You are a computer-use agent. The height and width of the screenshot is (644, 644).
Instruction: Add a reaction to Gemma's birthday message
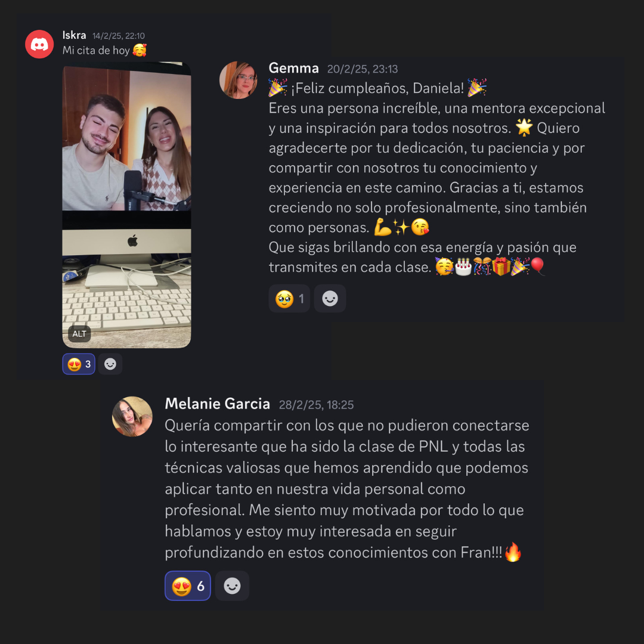pyautogui.click(x=330, y=299)
